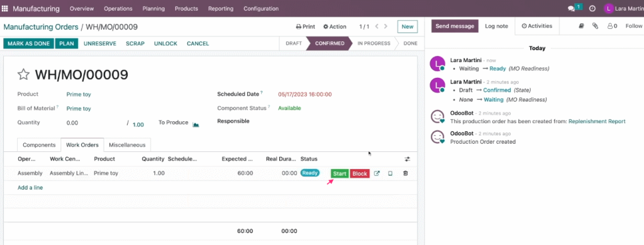This screenshot has width=644, height=245.
Task: Click the Add a line link
Action: point(30,188)
